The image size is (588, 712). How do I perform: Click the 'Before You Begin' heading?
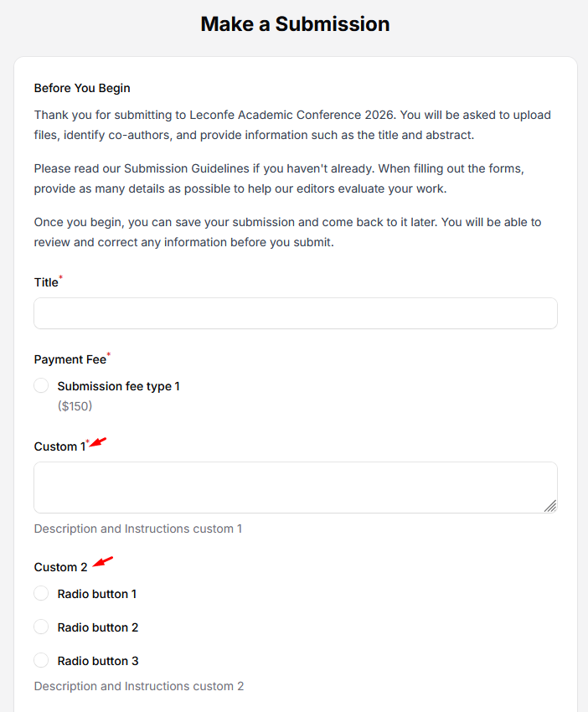[82, 88]
